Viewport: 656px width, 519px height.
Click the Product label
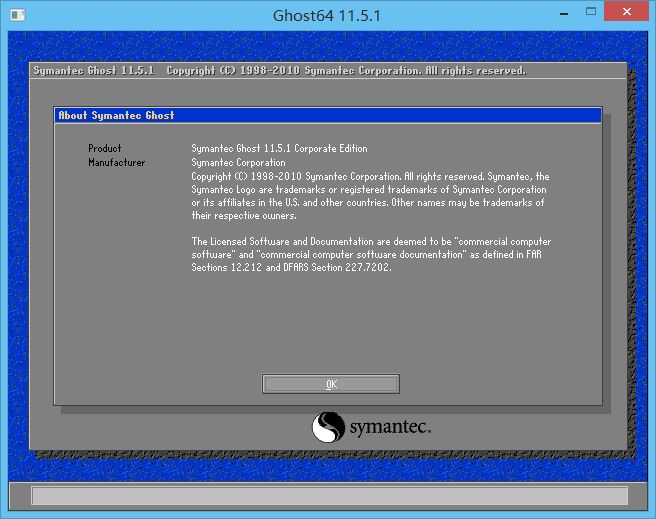coord(105,149)
